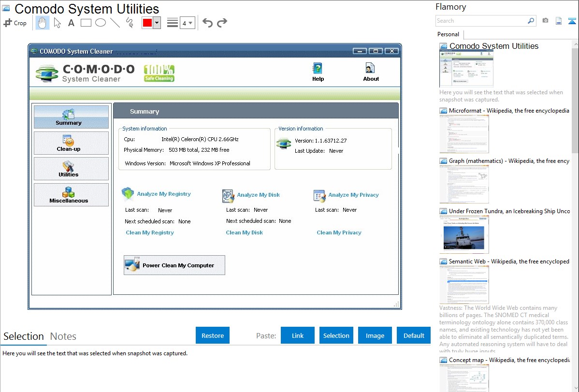The image size is (579, 392).
Task: Click the disk analysis icon
Action: (x=228, y=196)
